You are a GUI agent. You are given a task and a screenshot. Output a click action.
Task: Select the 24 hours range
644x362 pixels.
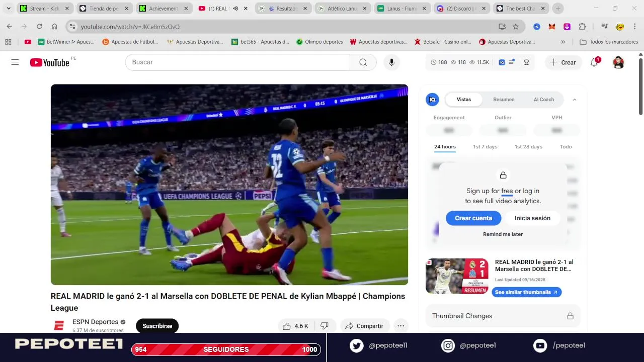(445, 147)
